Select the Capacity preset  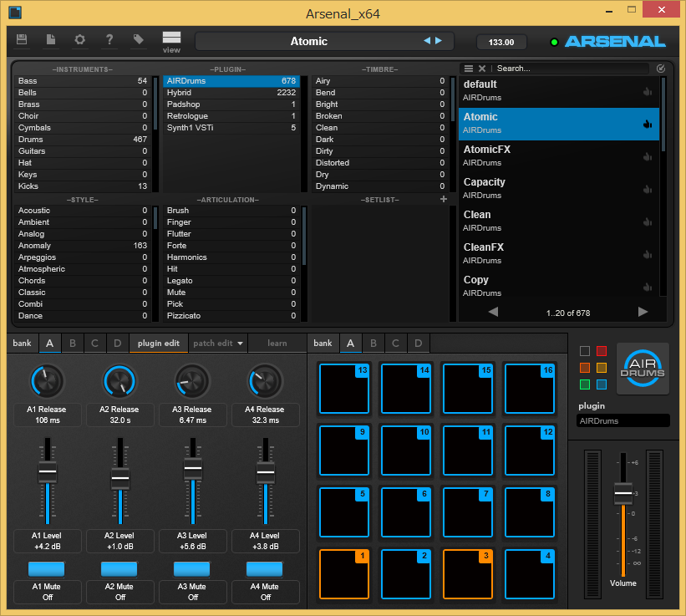(559, 189)
